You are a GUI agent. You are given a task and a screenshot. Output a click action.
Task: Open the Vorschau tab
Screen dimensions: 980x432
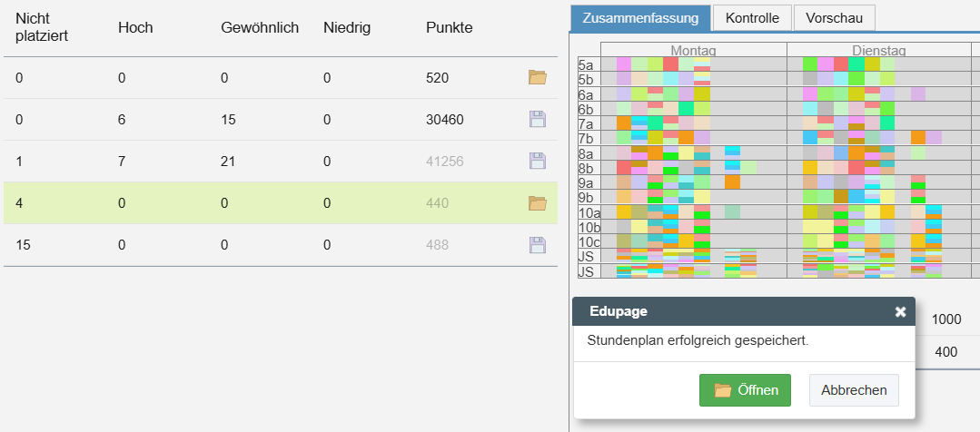coord(834,18)
